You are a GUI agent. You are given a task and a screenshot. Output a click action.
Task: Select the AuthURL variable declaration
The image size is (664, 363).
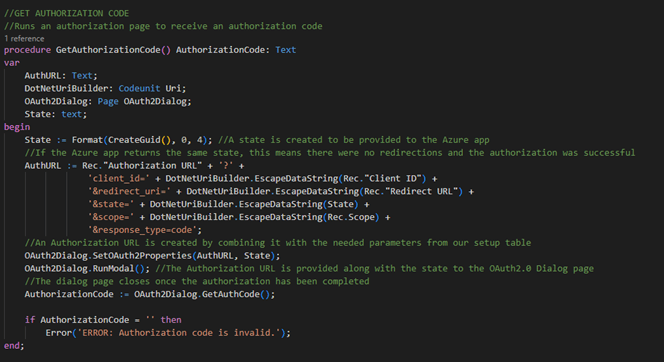click(x=61, y=76)
